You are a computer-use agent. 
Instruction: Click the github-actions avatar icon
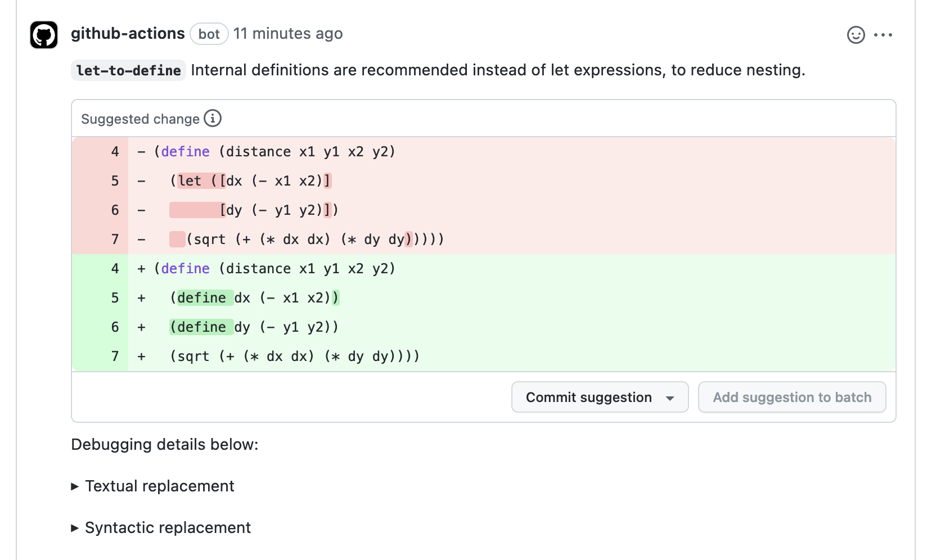coord(44,35)
